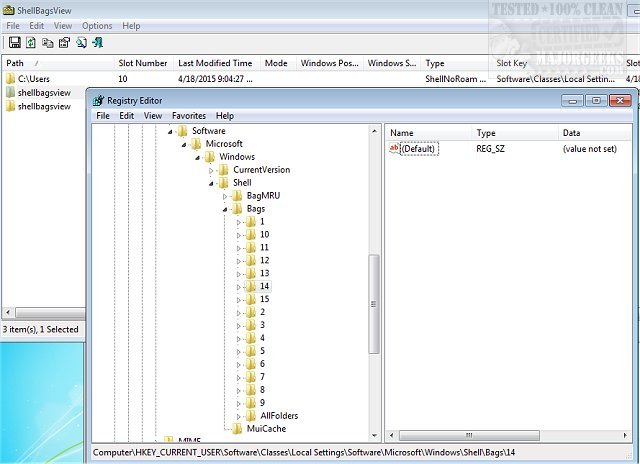Open ShellBagsView View menu
Viewport: 640px width, 464px height.
pos(63,26)
